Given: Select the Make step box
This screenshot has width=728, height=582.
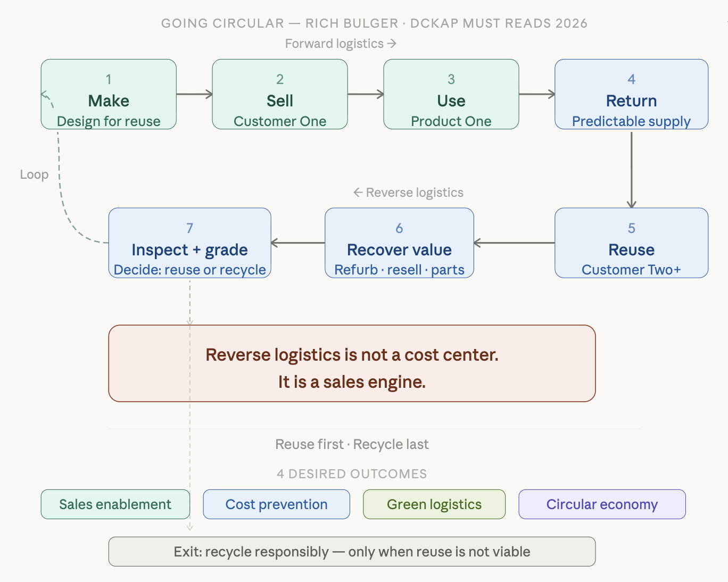Looking at the screenshot, I should [x=109, y=94].
